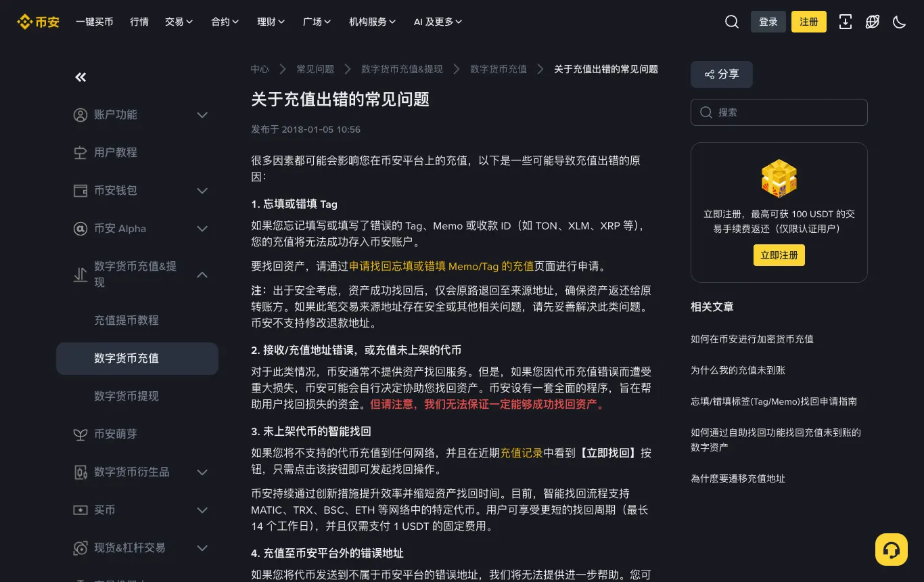
Task: Expand the 币安 Alpha section chevron
Action: [x=202, y=229]
